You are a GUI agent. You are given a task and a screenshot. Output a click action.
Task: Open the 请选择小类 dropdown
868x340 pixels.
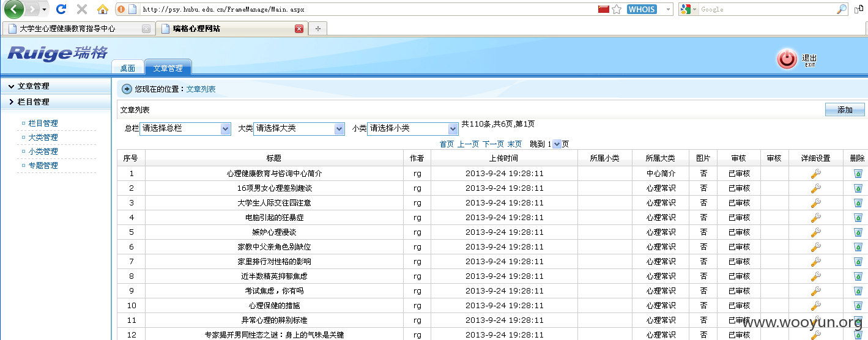click(413, 128)
